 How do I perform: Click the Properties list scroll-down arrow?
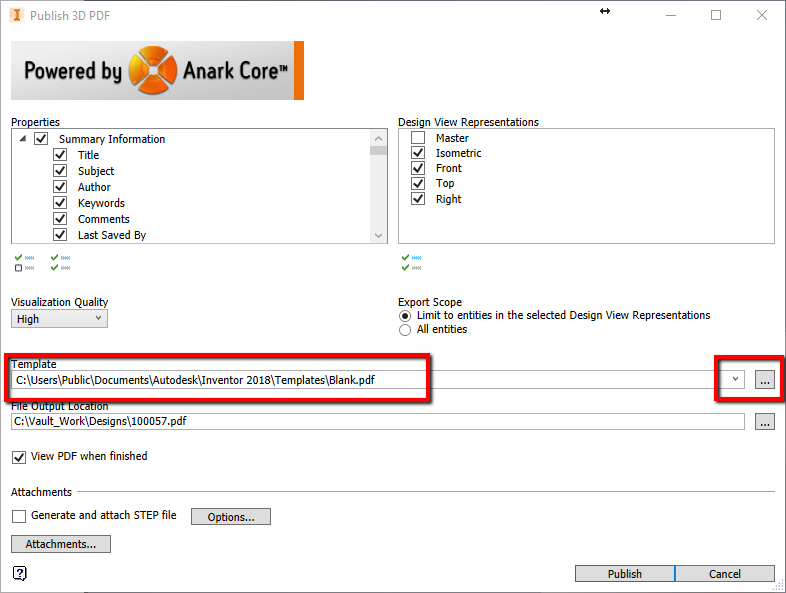pyautogui.click(x=378, y=235)
